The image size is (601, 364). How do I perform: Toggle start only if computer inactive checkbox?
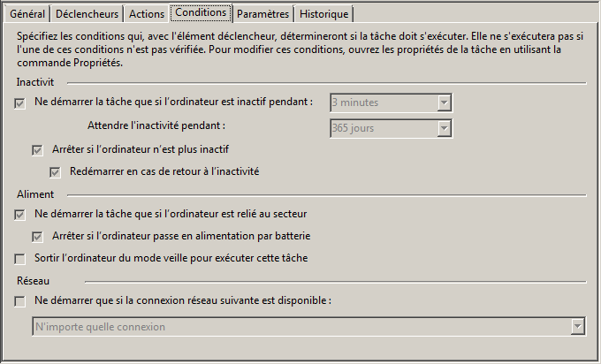pos(20,102)
